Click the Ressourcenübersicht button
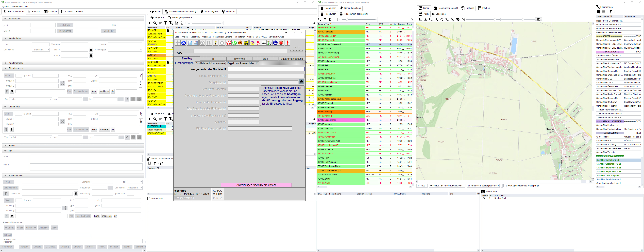644x252 pixels. click(446, 8)
